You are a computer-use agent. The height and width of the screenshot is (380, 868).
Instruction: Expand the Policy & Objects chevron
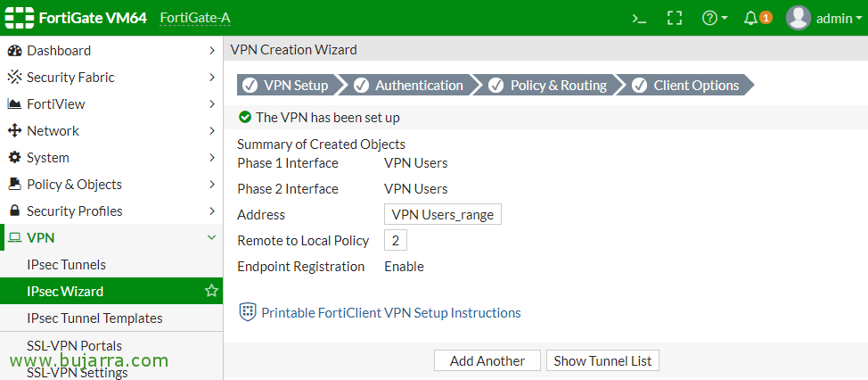tap(212, 184)
